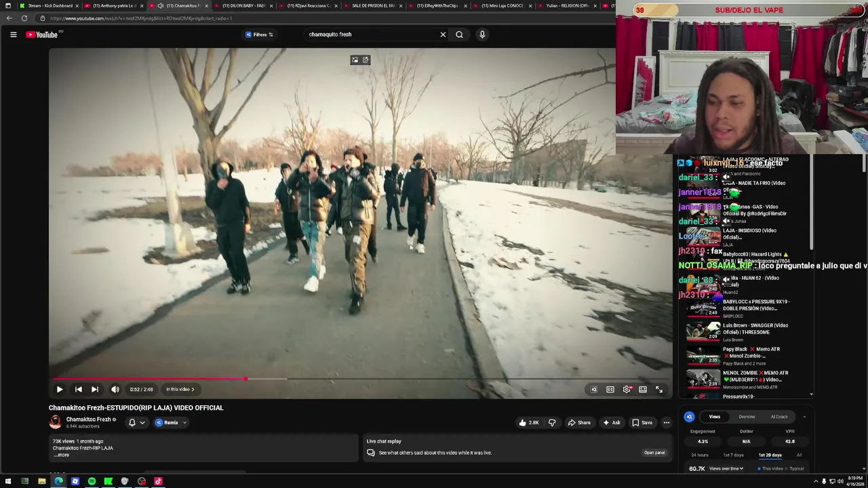
Task: Click the search field 'chamaquito fresh'
Action: click(372, 35)
